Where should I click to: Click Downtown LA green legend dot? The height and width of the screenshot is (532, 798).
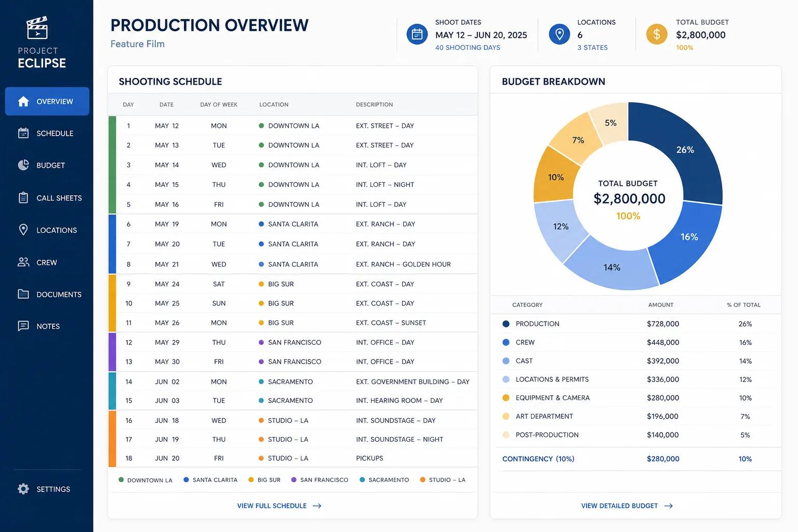(x=121, y=480)
